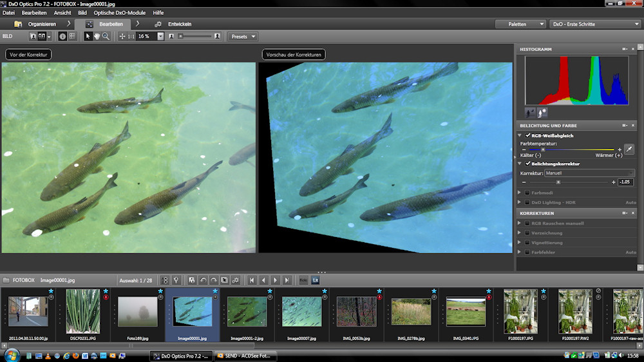This screenshot has height=362, width=644.
Task: Open the Optische DxO-Module menu
Action: (x=120, y=13)
